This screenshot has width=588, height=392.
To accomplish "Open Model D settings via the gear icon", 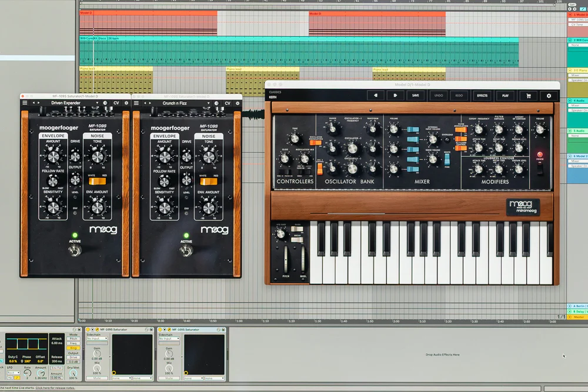I will (548, 96).
